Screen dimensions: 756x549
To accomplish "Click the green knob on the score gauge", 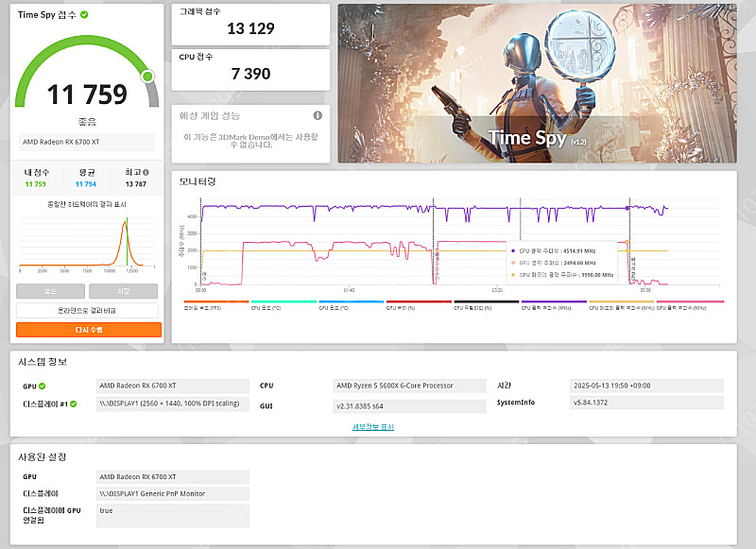I will 148,77.
